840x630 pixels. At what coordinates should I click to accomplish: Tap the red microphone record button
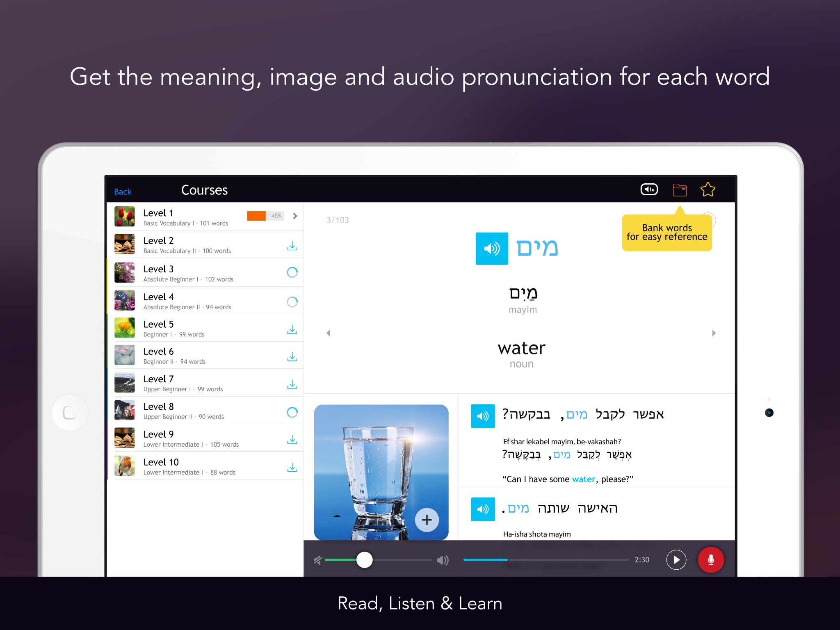point(710,560)
